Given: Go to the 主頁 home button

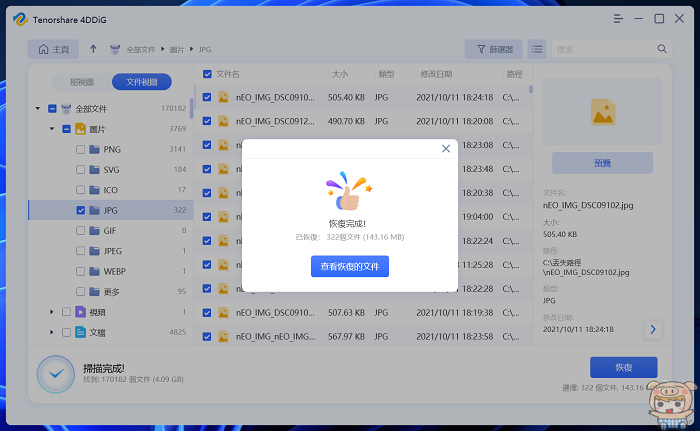Looking at the screenshot, I should [x=53, y=49].
